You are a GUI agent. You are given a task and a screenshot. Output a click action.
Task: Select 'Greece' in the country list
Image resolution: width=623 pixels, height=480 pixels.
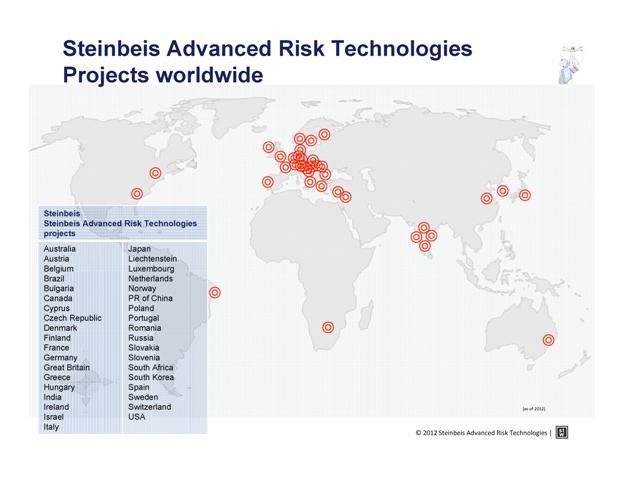(x=57, y=377)
